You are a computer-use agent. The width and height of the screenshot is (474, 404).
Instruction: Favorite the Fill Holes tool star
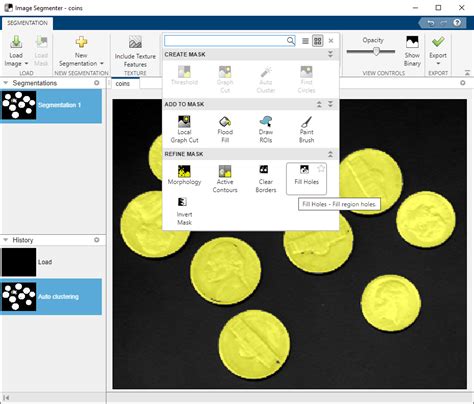pyautogui.click(x=321, y=168)
